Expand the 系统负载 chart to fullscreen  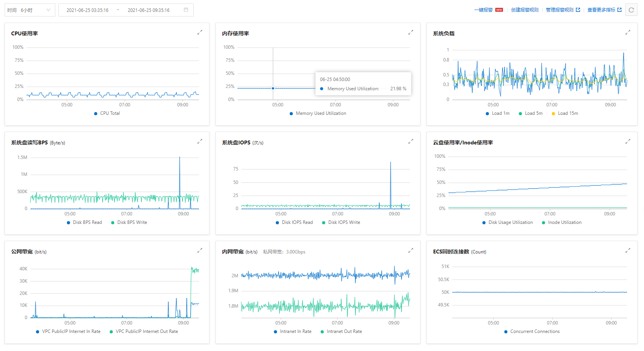click(x=628, y=33)
